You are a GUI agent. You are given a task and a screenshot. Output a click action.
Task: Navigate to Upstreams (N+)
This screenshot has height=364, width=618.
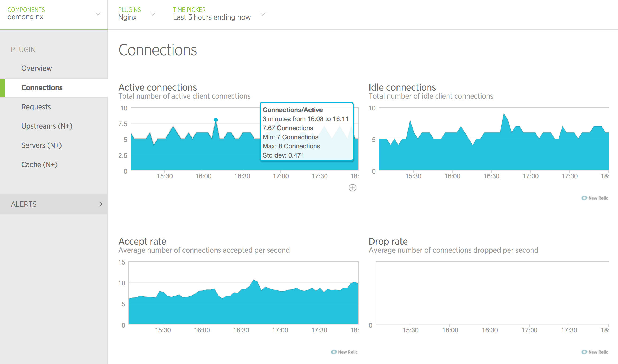pyautogui.click(x=47, y=126)
